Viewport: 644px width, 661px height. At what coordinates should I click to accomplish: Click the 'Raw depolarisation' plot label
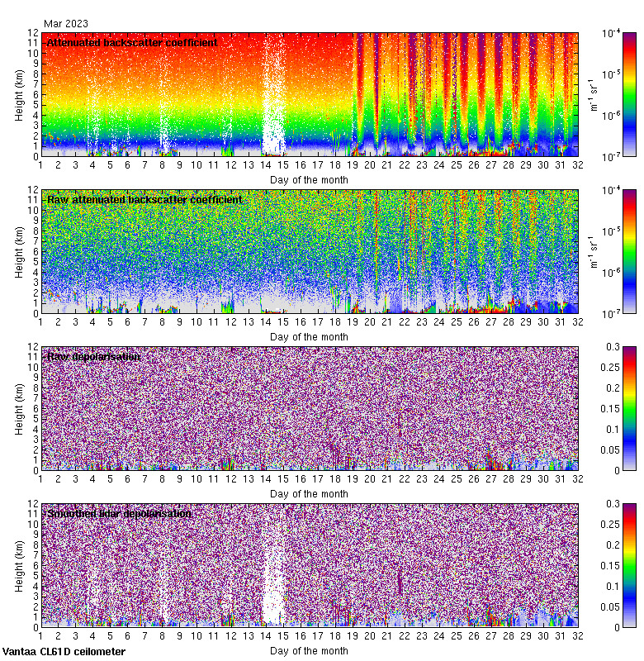point(93,357)
